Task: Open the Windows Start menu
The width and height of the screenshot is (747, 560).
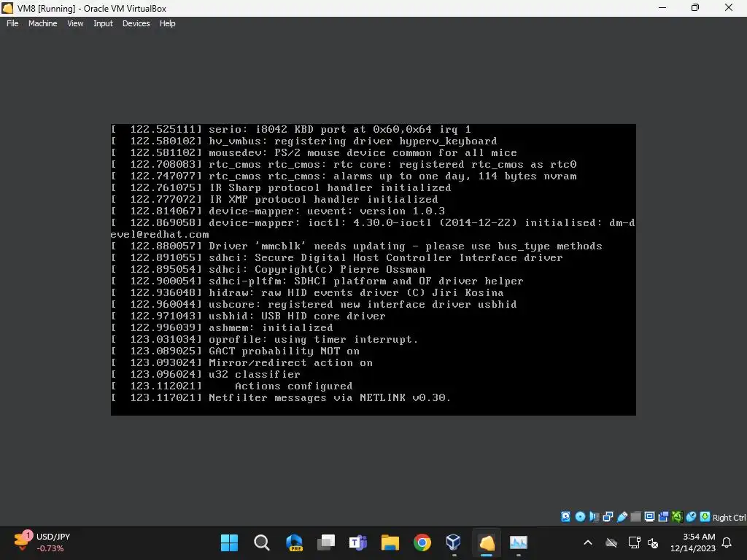Action: click(229, 542)
